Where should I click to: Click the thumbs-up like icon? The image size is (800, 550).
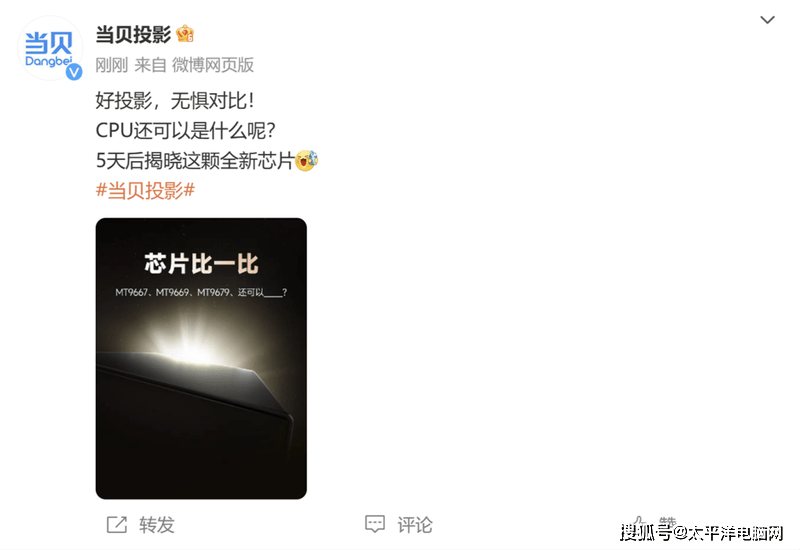[x=638, y=523]
